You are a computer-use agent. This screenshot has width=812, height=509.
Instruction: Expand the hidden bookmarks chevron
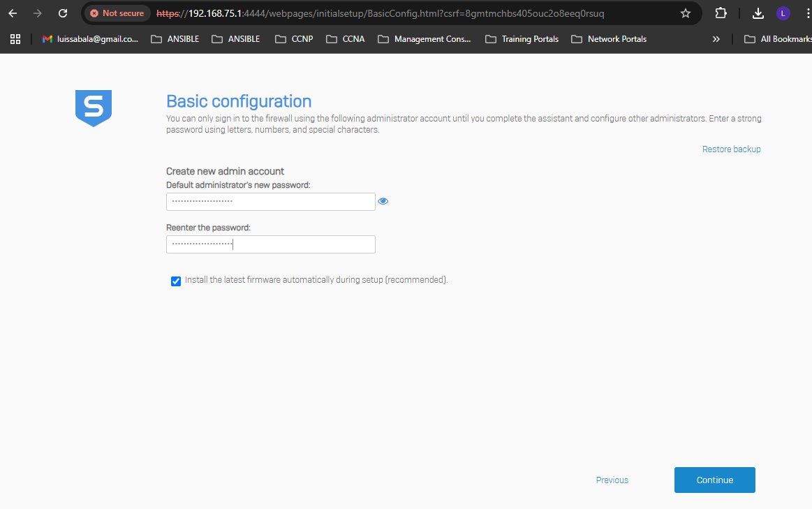point(716,39)
